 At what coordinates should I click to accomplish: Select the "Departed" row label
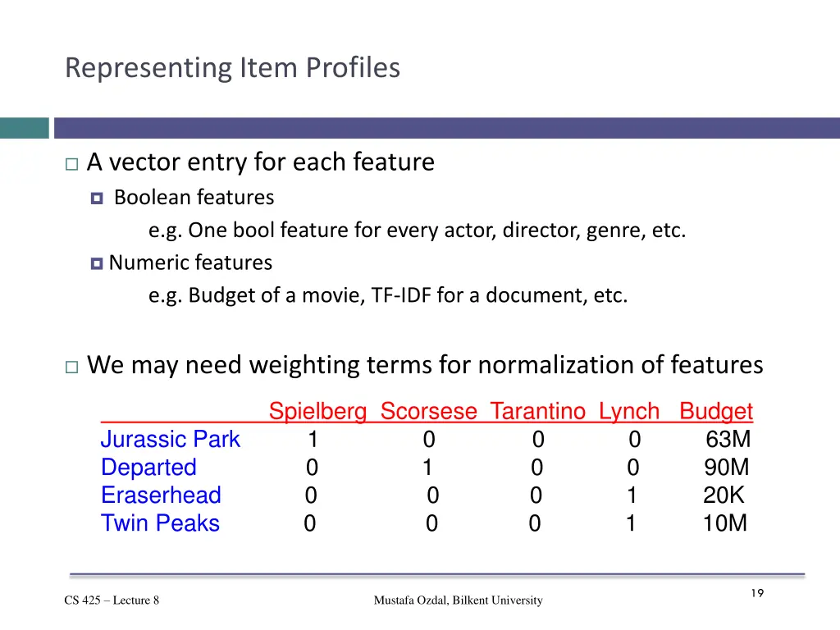(148, 468)
